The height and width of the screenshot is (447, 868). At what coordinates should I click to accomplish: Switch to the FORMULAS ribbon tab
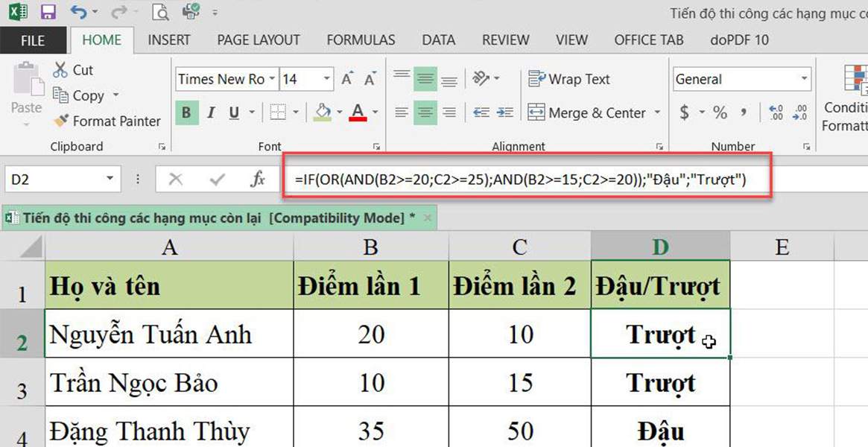click(x=361, y=39)
